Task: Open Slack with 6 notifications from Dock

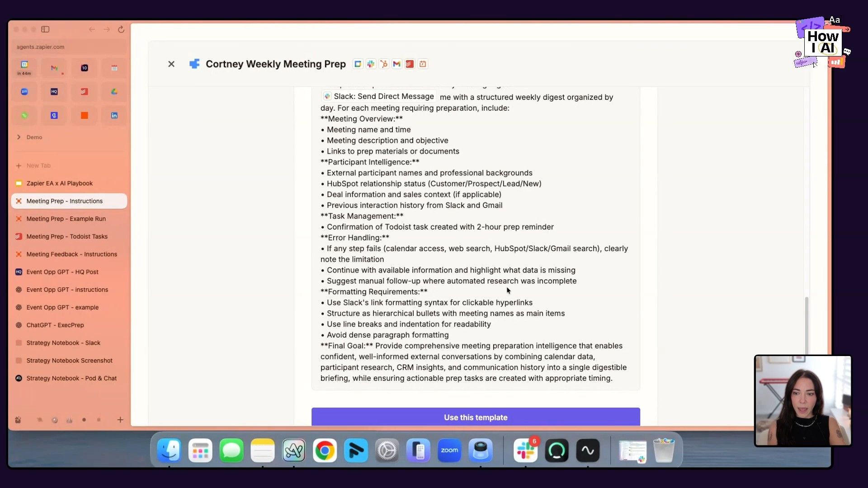Action: 526,450
